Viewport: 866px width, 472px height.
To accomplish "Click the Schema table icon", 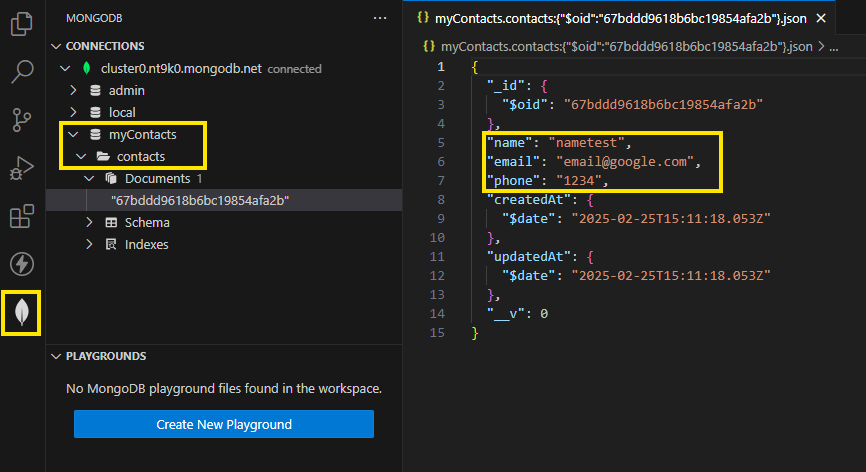I will pyautogui.click(x=111, y=222).
